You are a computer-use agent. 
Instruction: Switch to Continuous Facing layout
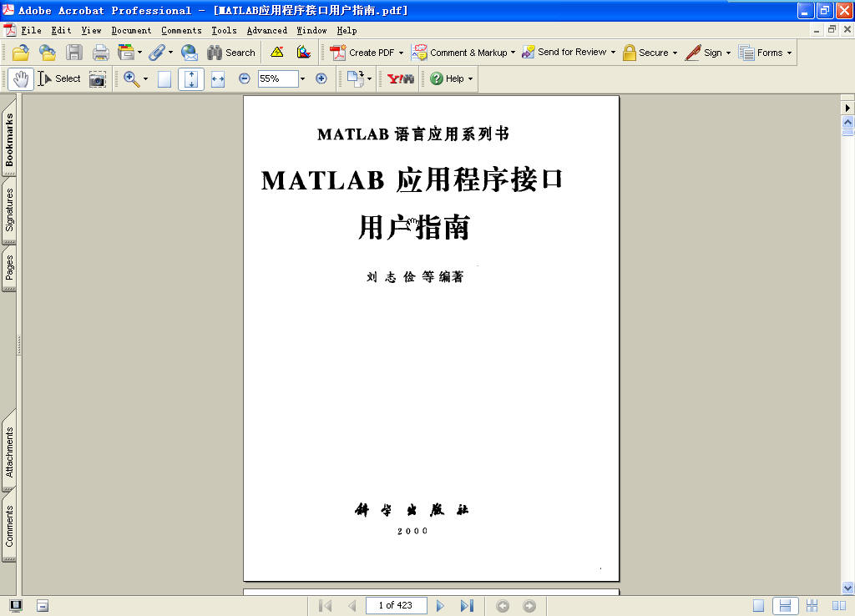click(x=812, y=606)
